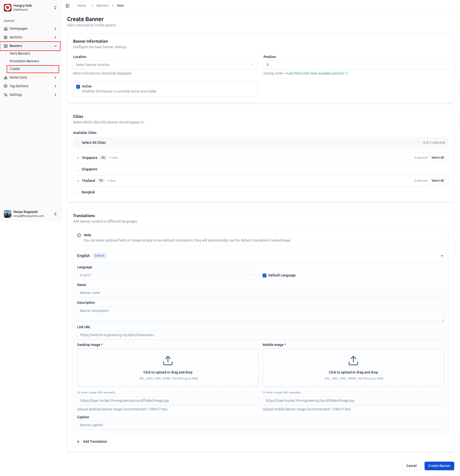
Task: Uncheck the Active banner checkbox
Action: point(78,87)
